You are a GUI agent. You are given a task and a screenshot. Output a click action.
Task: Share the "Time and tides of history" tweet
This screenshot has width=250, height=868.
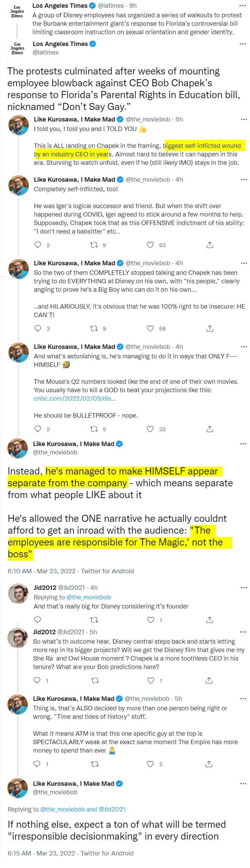point(209,764)
